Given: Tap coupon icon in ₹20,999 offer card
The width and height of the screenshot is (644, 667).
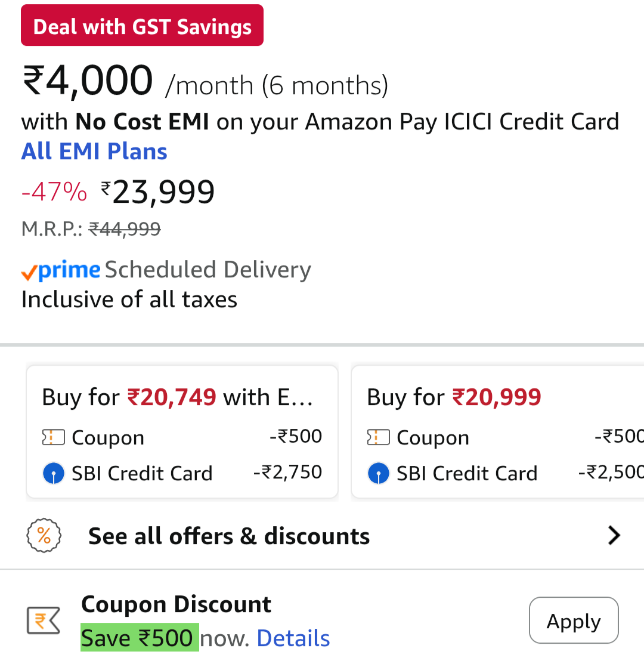Looking at the screenshot, I should 379,438.
